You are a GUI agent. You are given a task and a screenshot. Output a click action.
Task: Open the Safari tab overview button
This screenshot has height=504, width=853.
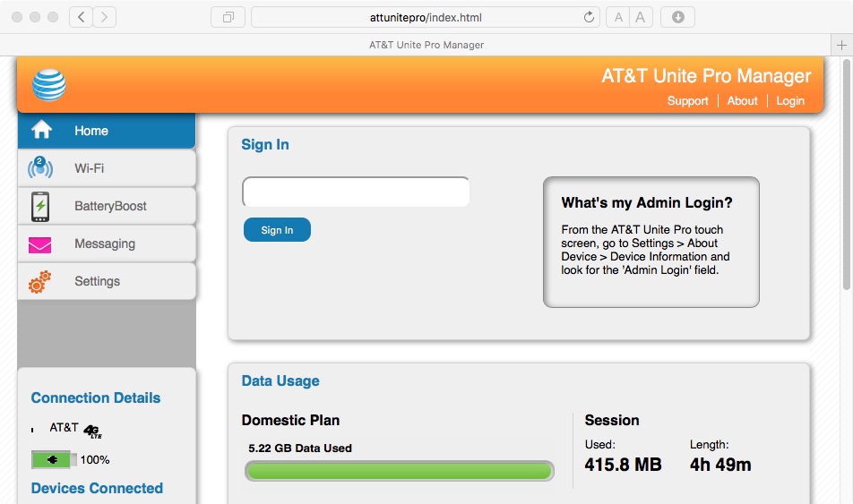click(x=228, y=17)
